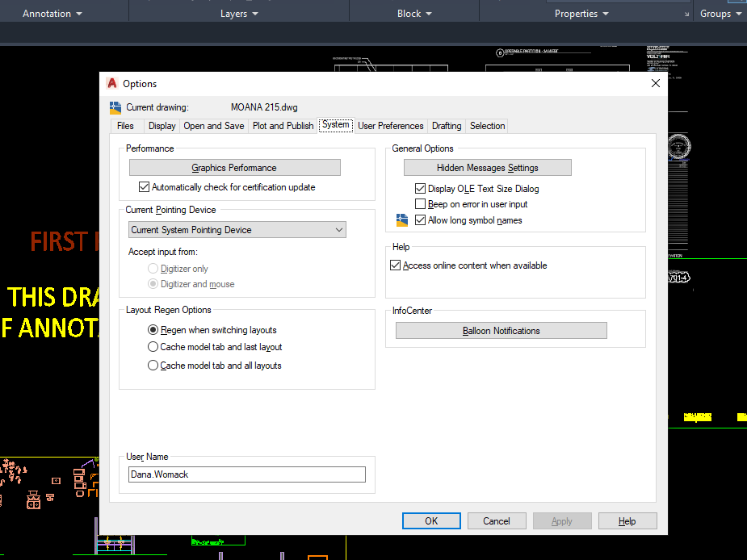Expand the Annotation ribbon panel
This screenshot has height=560, width=747.
pos(52,14)
